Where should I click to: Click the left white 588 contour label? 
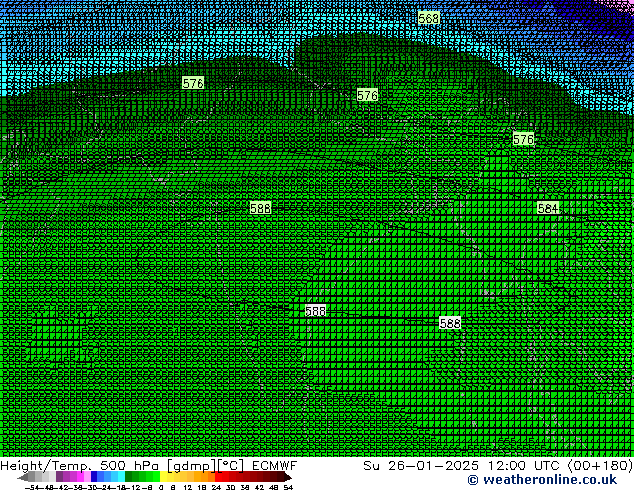(x=315, y=311)
